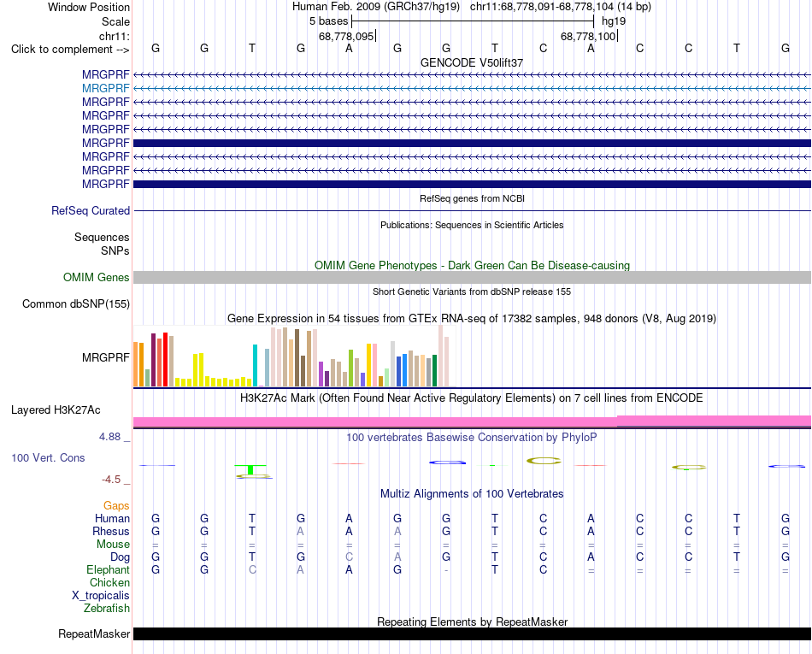Open the OMIM Gene Phenotypes track title
Image resolution: width=812 pixels, height=654 pixels.
click(472, 265)
